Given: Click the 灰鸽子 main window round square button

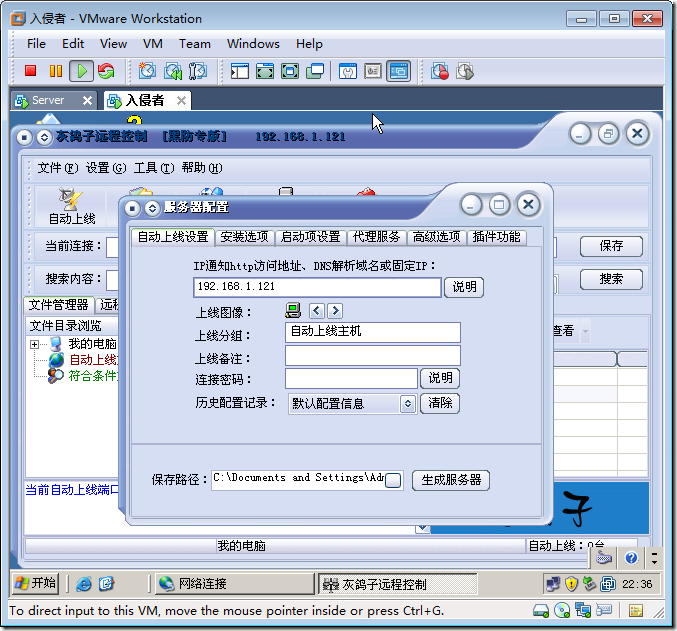Looking at the screenshot, I should coord(24,137).
